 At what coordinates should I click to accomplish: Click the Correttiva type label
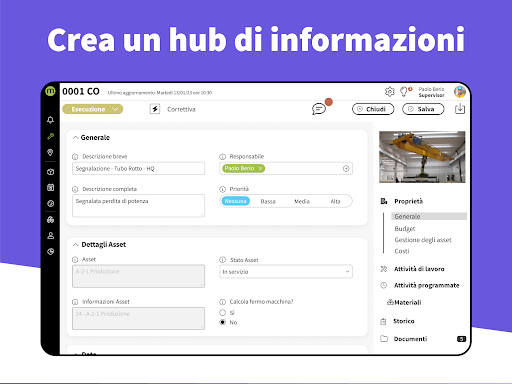click(x=181, y=109)
